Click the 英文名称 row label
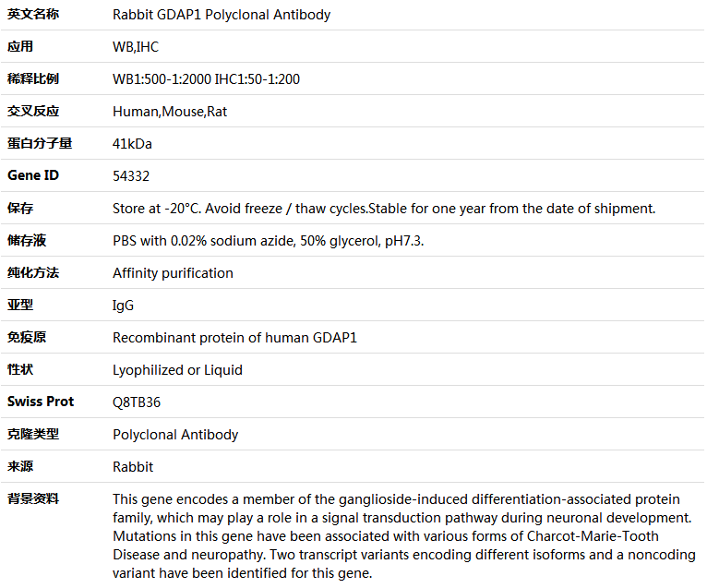The width and height of the screenshot is (707, 588). (x=33, y=15)
